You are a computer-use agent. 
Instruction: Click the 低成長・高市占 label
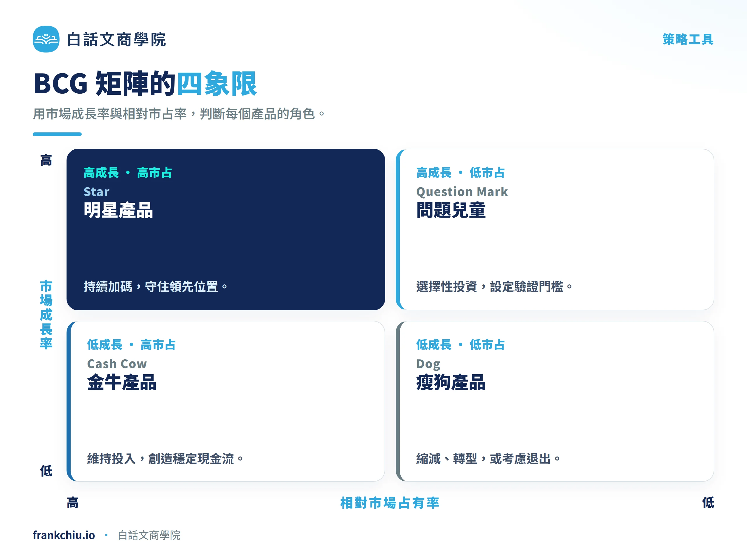[x=131, y=345]
